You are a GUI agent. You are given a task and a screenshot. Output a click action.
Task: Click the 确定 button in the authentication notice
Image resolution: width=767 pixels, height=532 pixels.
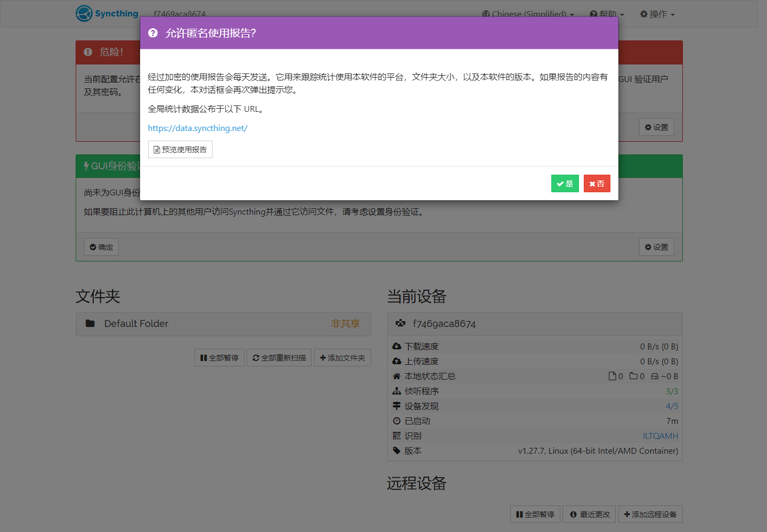[101, 247]
